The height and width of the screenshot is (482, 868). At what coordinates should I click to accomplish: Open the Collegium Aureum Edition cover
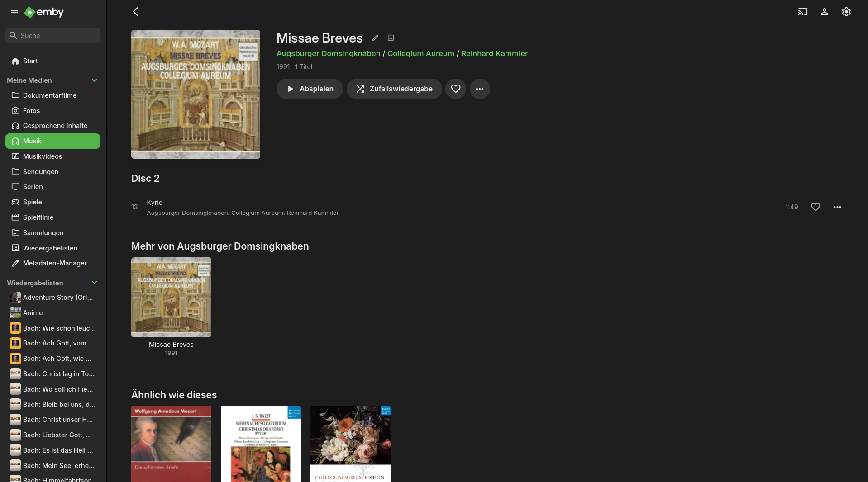coord(350,444)
